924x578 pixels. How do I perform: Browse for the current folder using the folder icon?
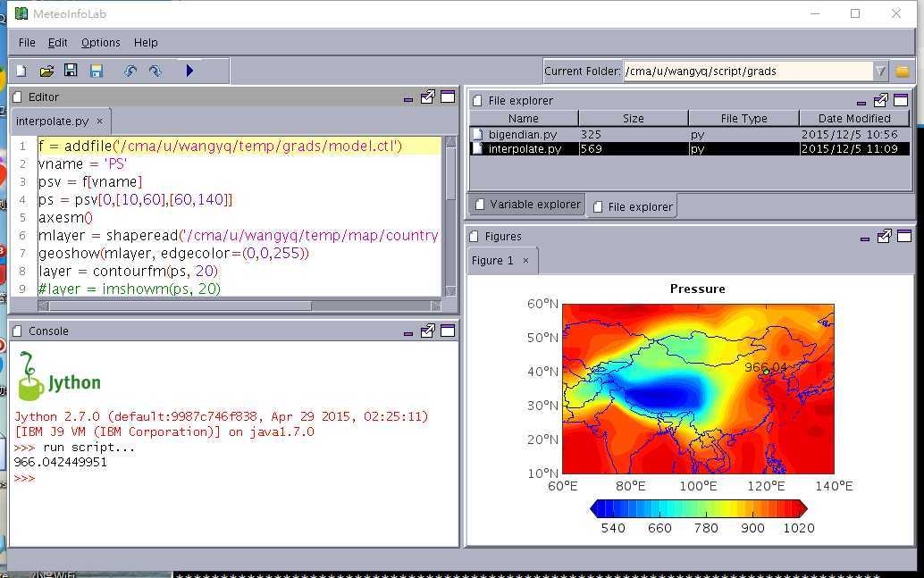pyautogui.click(x=903, y=71)
